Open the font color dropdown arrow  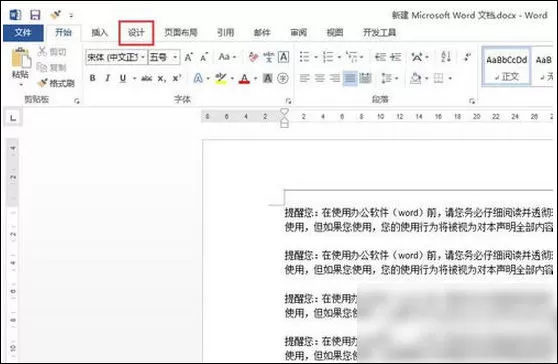coord(255,78)
